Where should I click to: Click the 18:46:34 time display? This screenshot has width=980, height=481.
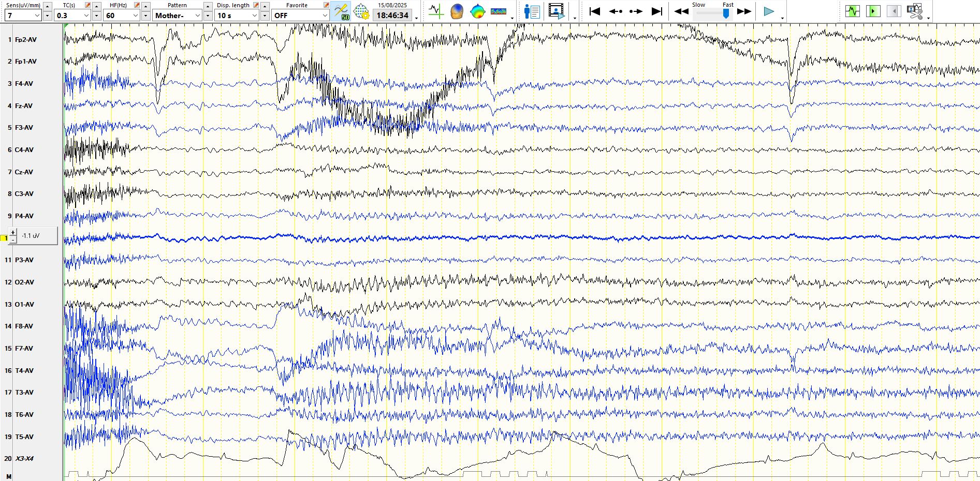tap(392, 16)
